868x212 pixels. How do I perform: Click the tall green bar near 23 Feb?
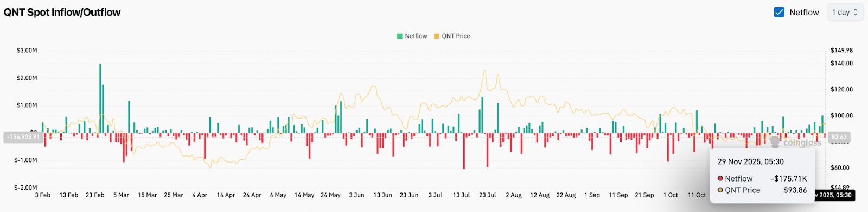[100, 98]
